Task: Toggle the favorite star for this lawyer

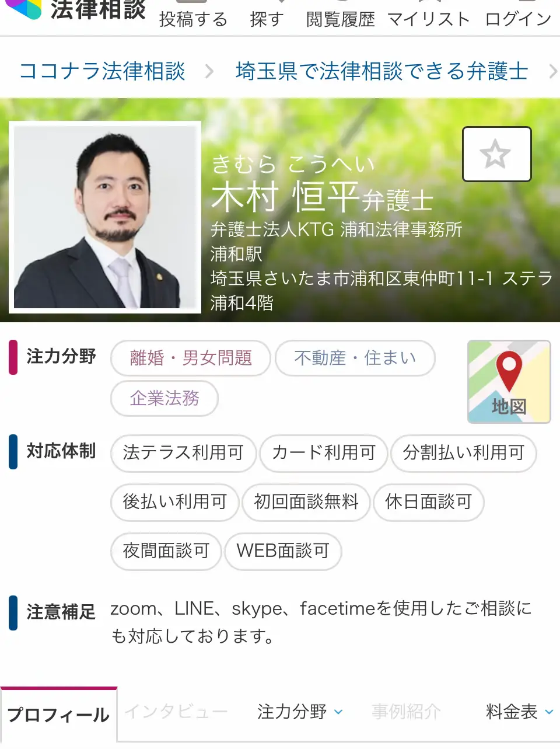Action: coord(496,154)
